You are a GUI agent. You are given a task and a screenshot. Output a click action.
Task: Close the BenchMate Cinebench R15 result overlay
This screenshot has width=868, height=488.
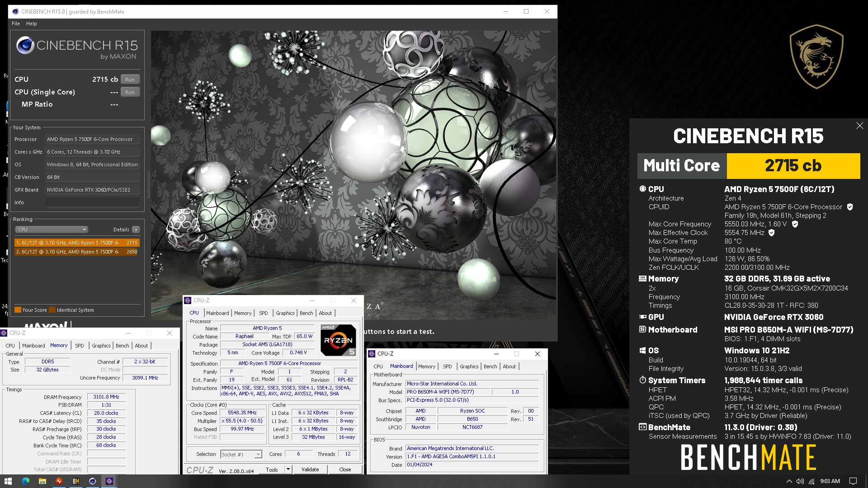click(x=859, y=126)
